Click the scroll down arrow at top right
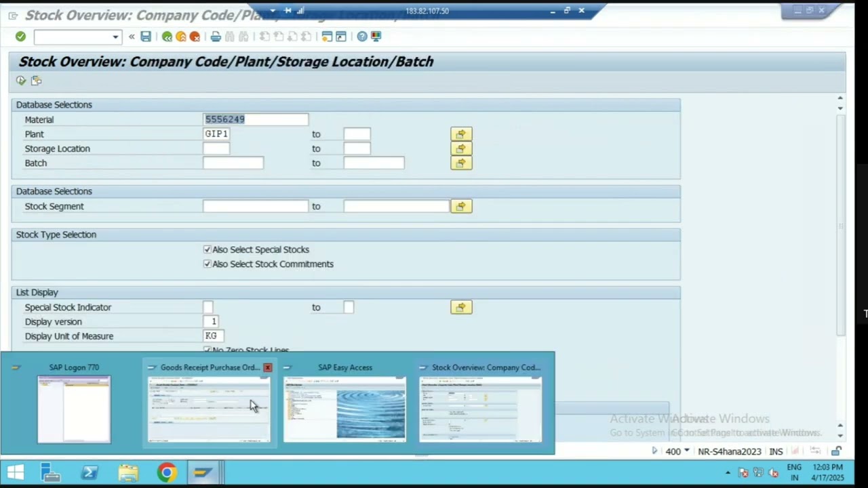The height and width of the screenshot is (488, 868). click(840, 108)
